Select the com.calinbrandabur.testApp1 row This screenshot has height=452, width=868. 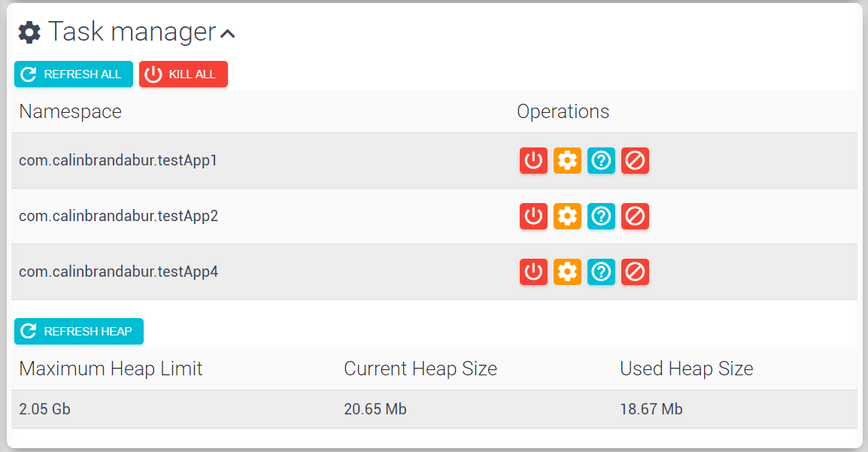tap(434, 160)
